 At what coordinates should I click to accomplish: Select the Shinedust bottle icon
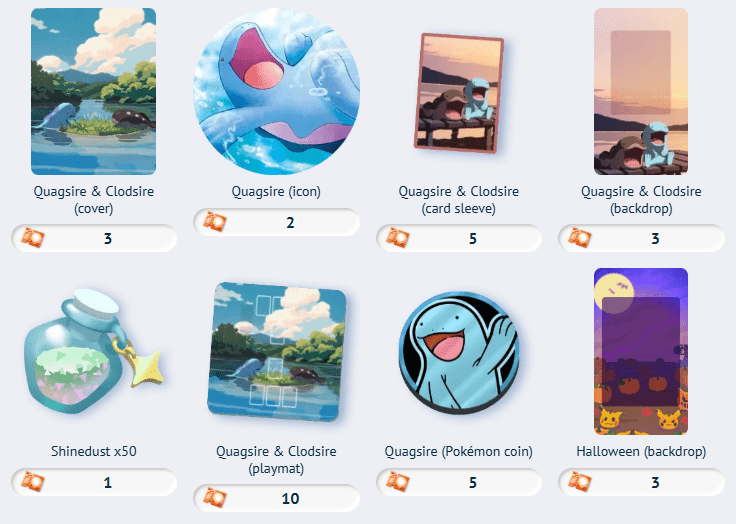(x=93, y=351)
